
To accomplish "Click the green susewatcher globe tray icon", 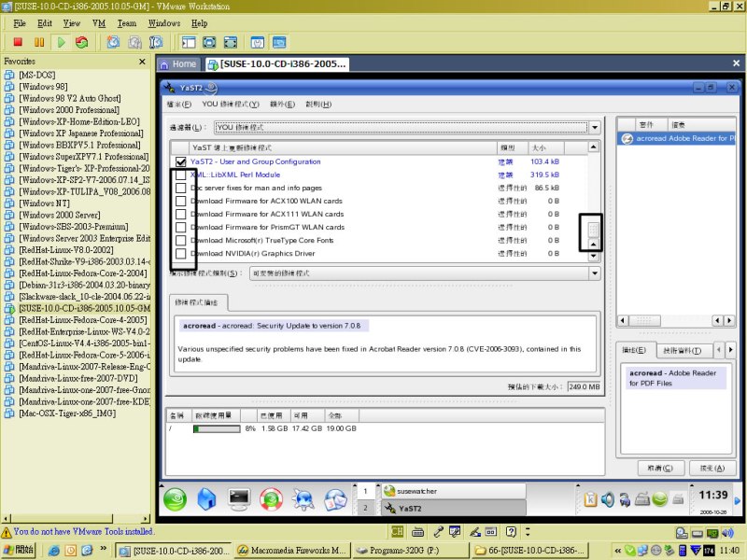I will pos(660,499).
